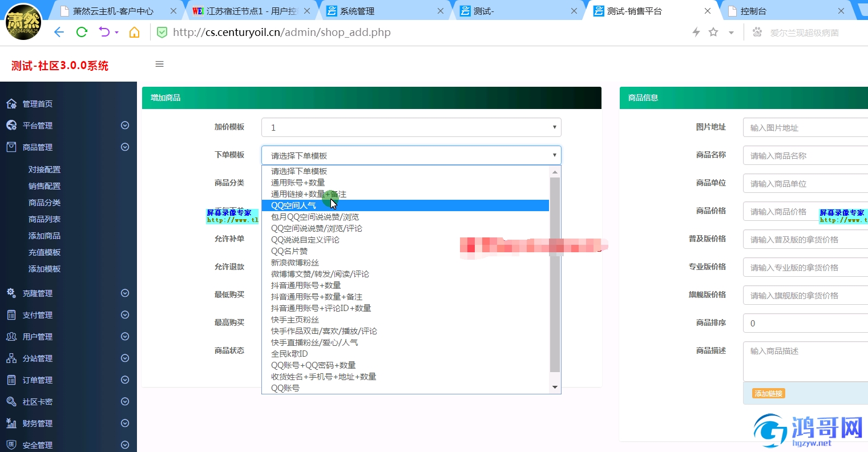Click the 社区卡密 key icon

pos(11,402)
